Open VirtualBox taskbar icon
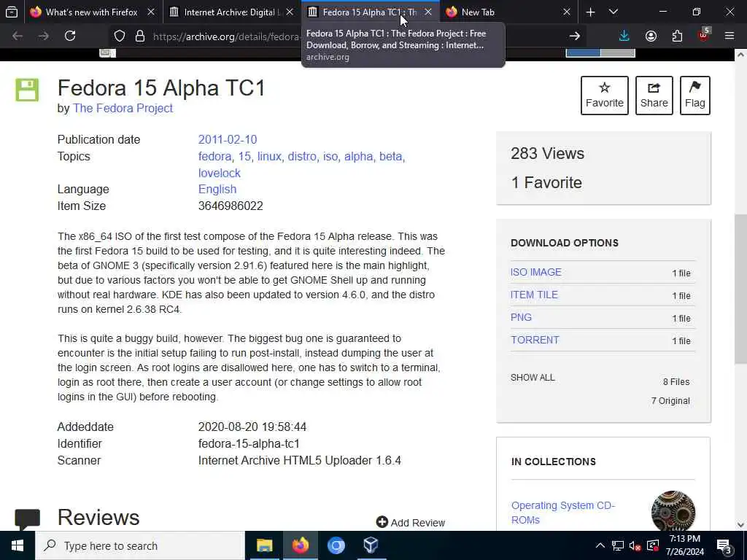 point(371,545)
